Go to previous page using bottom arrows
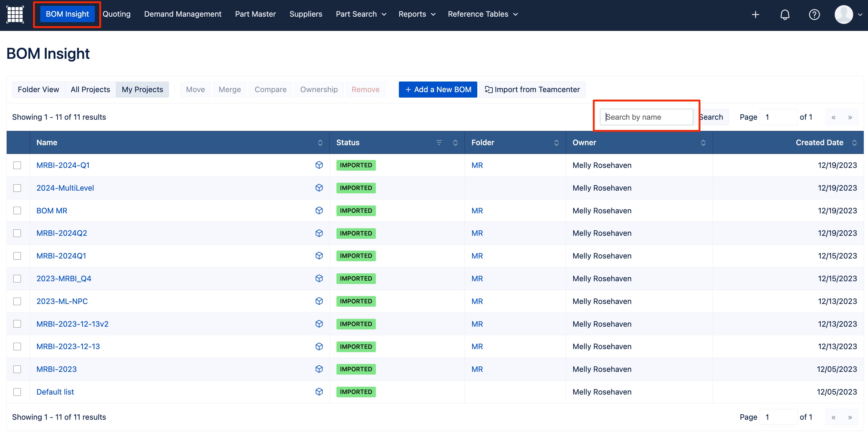 click(x=833, y=417)
